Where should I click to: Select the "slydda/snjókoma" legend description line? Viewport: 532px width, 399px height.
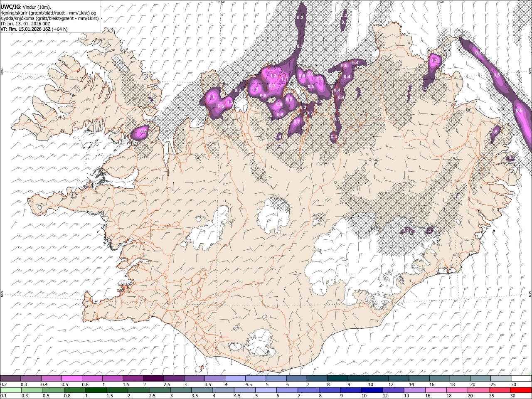point(49,18)
